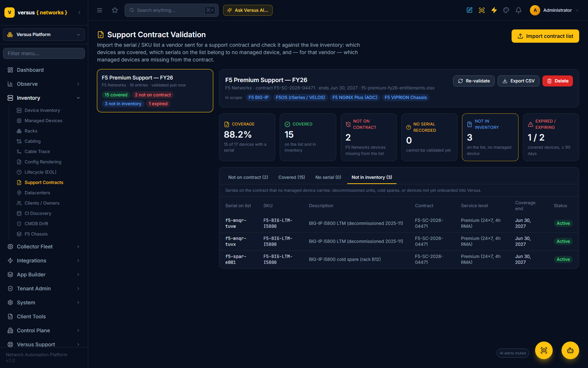Open F5 Chassis in the sidebar
Image resolution: width=588 pixels, height=368 pixels.
(36, 234)
